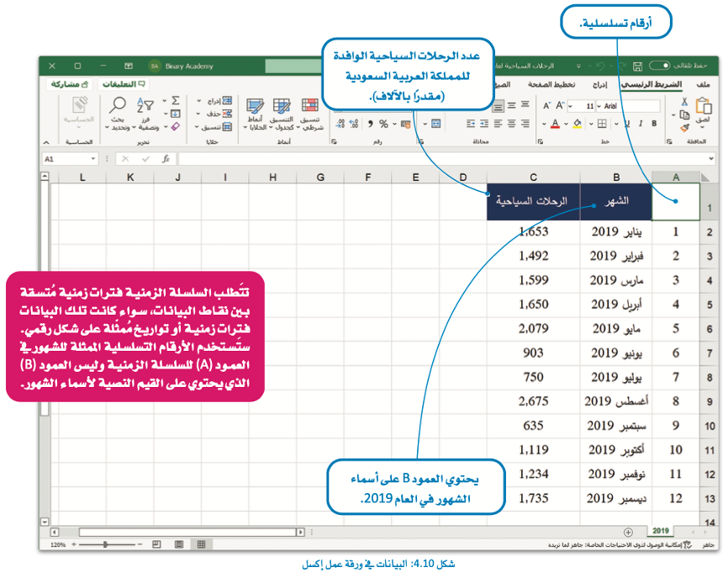728x578 pixels.
Task: Click the Increase Font Size icon
Action: point(560,105)
